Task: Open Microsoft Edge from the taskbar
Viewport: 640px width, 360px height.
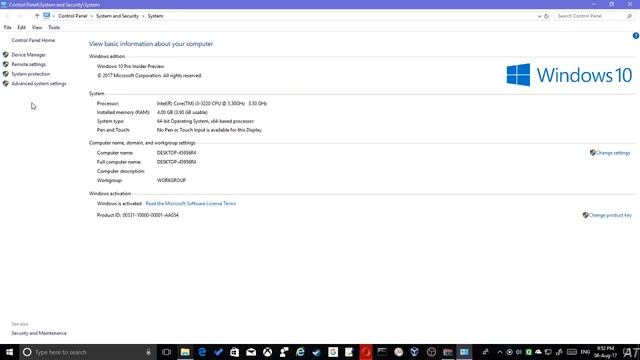Action: [202, 352]
